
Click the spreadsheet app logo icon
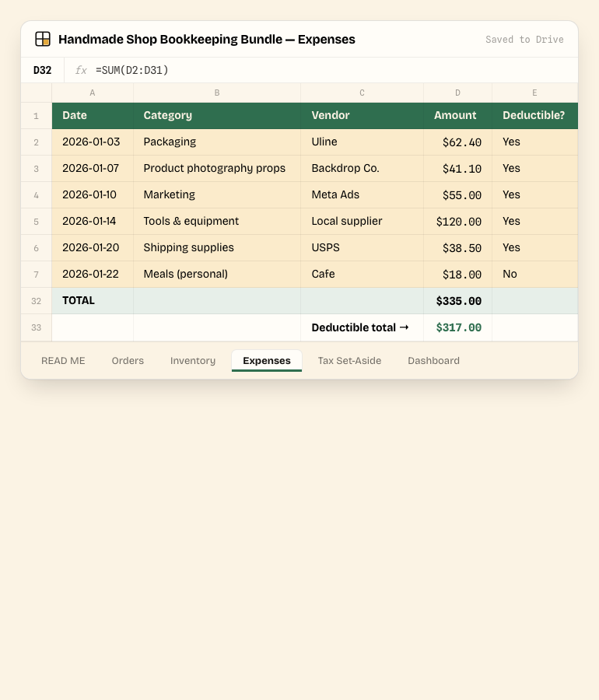coord(43,39)
